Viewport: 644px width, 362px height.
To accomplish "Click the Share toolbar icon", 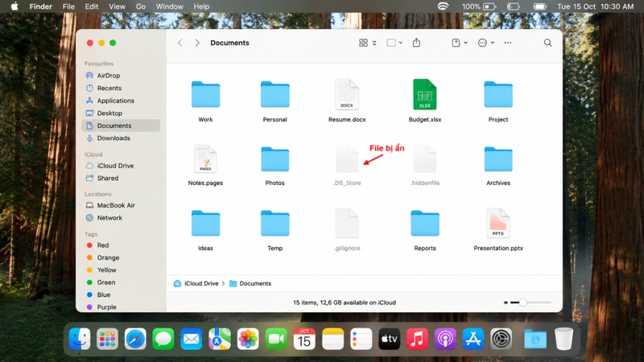I will click(x=416, y=43).
